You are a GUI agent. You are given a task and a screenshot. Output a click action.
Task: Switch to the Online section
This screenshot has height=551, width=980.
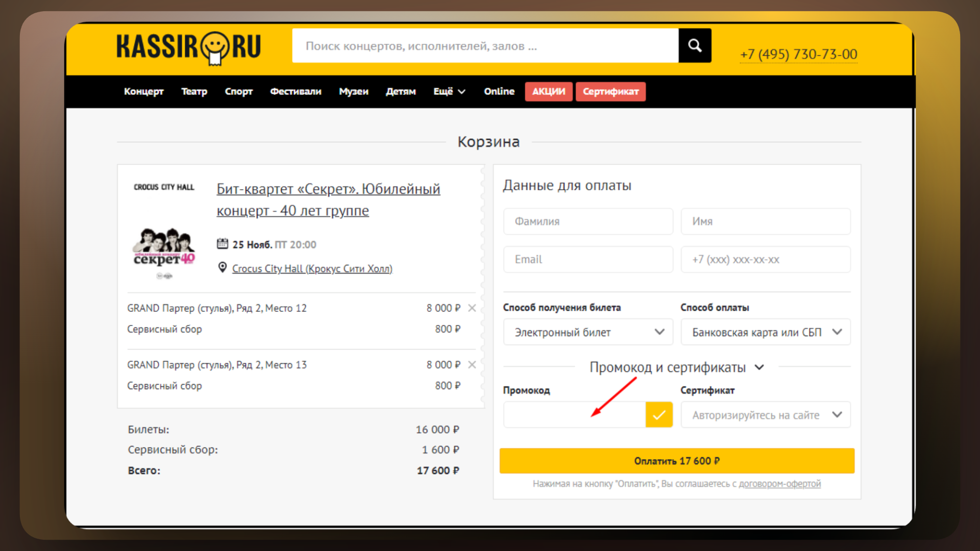[499, 91]
